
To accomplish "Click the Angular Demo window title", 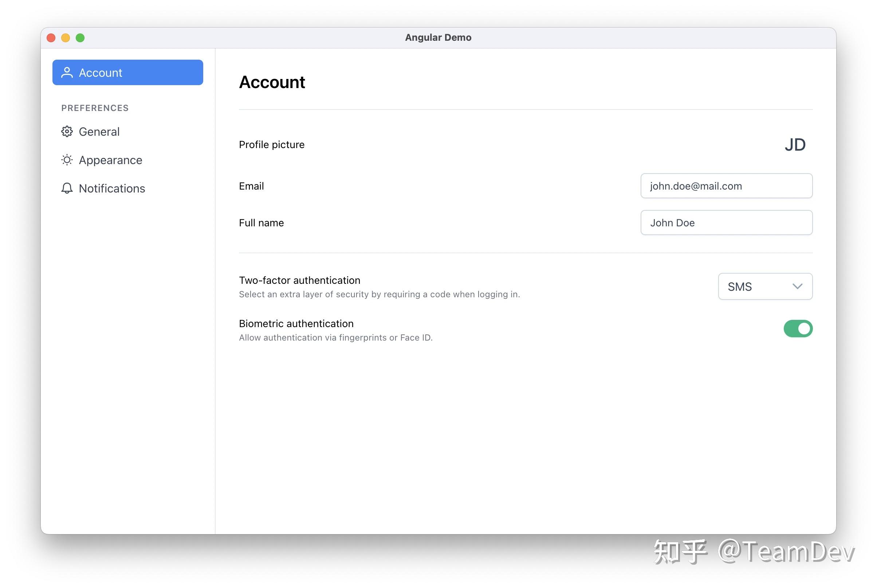I will (438, 37).
